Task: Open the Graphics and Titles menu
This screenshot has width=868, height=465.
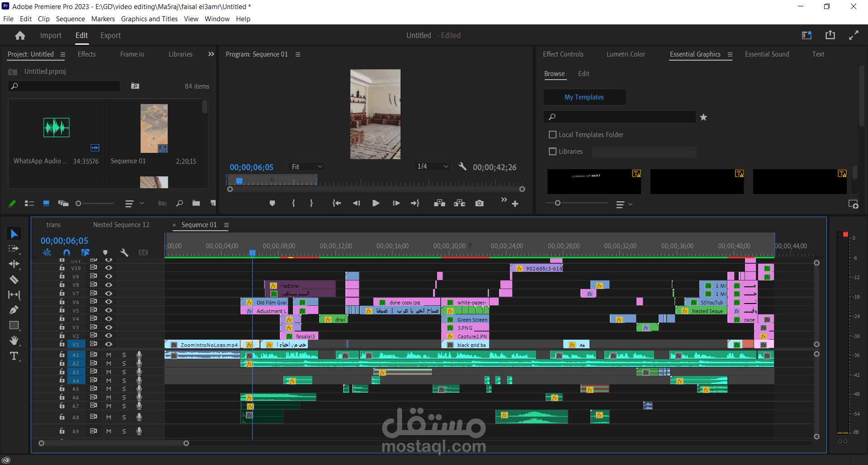Action: pos(149,19)
